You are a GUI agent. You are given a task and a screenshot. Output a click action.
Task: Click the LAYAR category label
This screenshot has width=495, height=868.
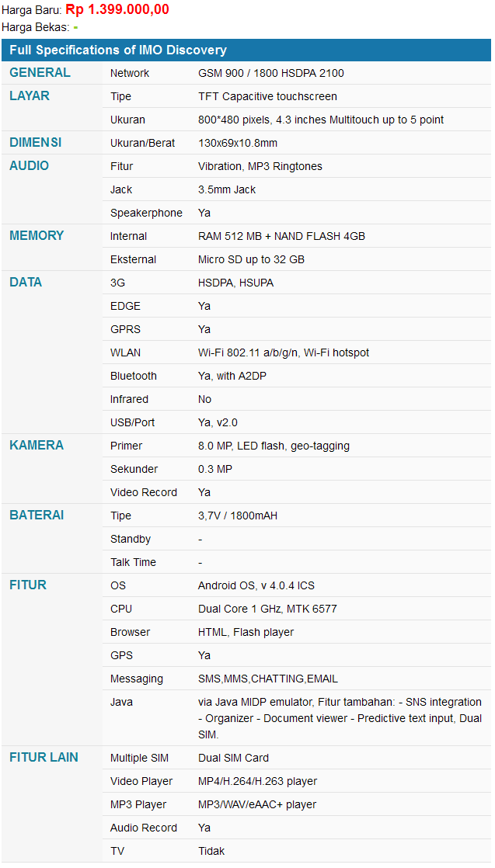click(x=30, y=96)
